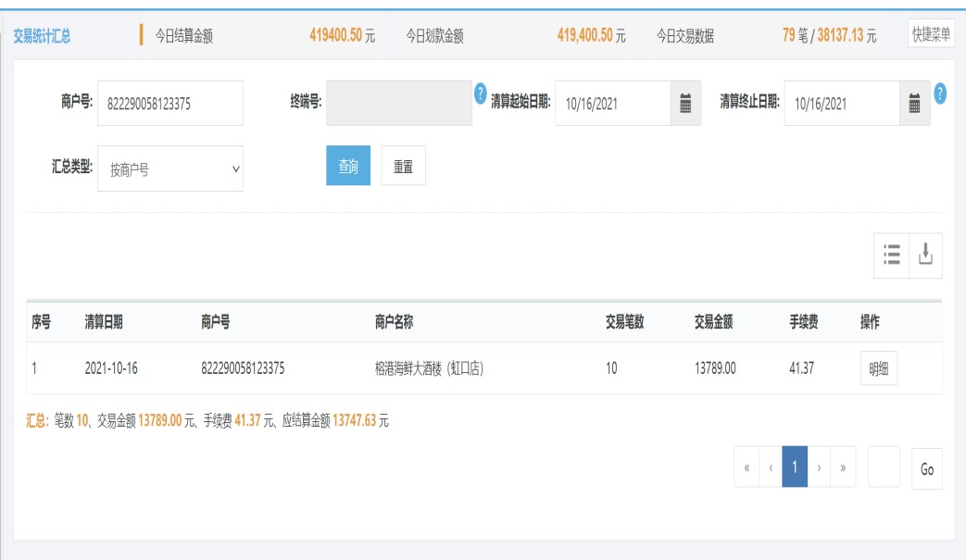Open calendar picker for settlement end date
The image size is (966, 560).
pos(914,104)
